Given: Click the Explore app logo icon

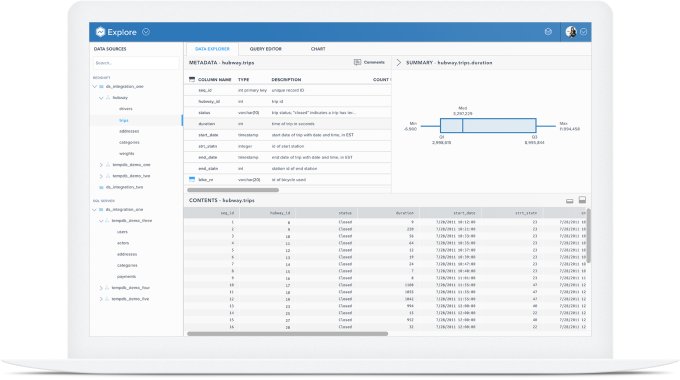Looking at the screenshot, I should coord(101,32).
